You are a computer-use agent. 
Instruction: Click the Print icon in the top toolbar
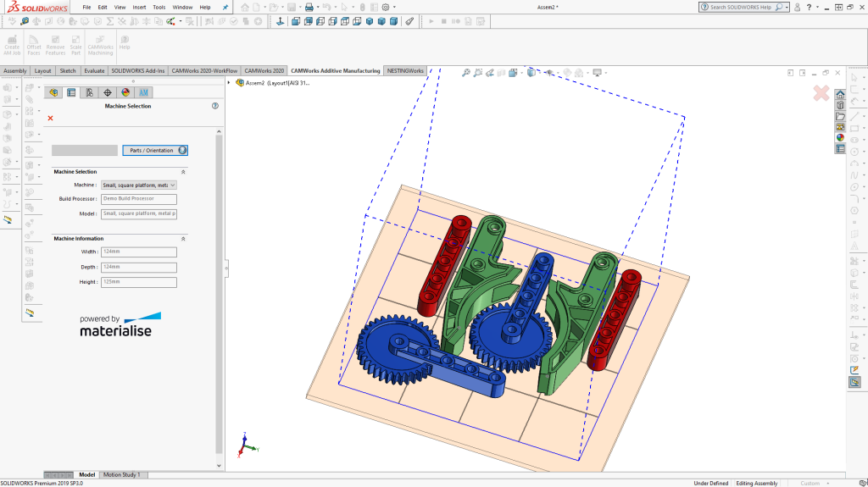point(309,7)
